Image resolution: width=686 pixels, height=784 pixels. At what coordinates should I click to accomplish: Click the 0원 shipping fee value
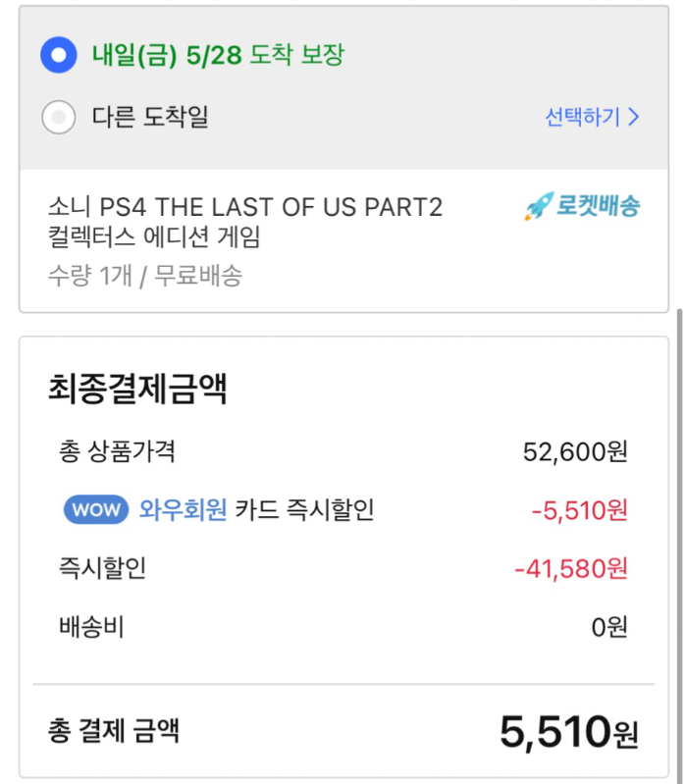(x=608, y=626)
